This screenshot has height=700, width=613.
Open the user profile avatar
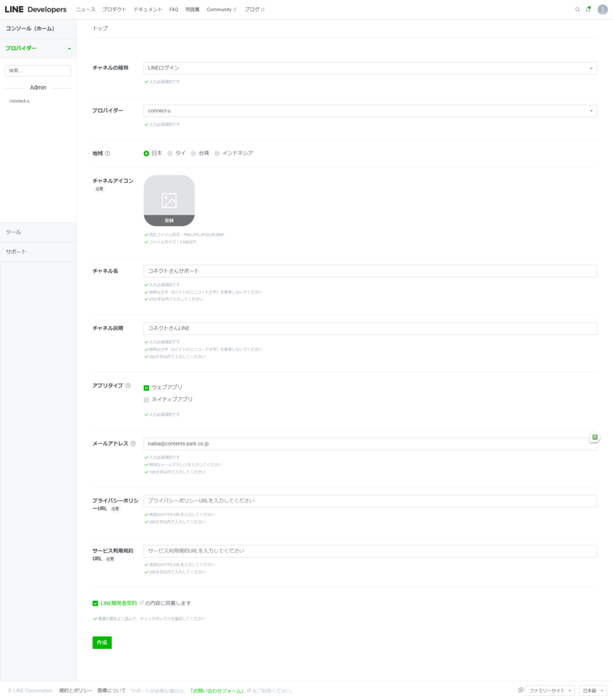(x=602, y=10)
